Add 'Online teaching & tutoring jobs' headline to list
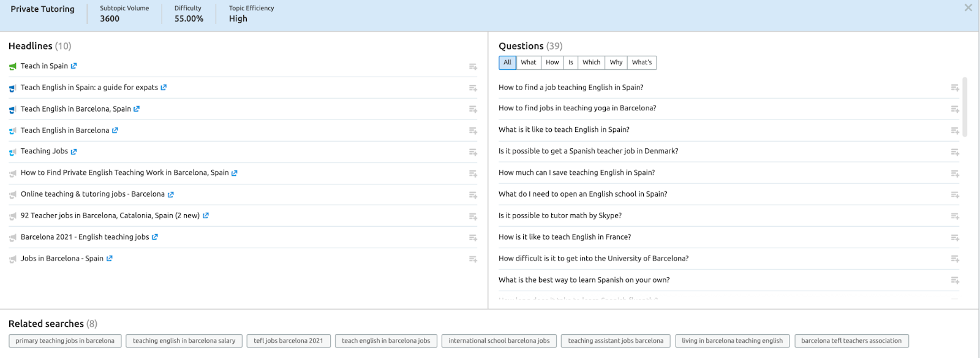Screen dimensions: 980x358 tap(473, 195)
